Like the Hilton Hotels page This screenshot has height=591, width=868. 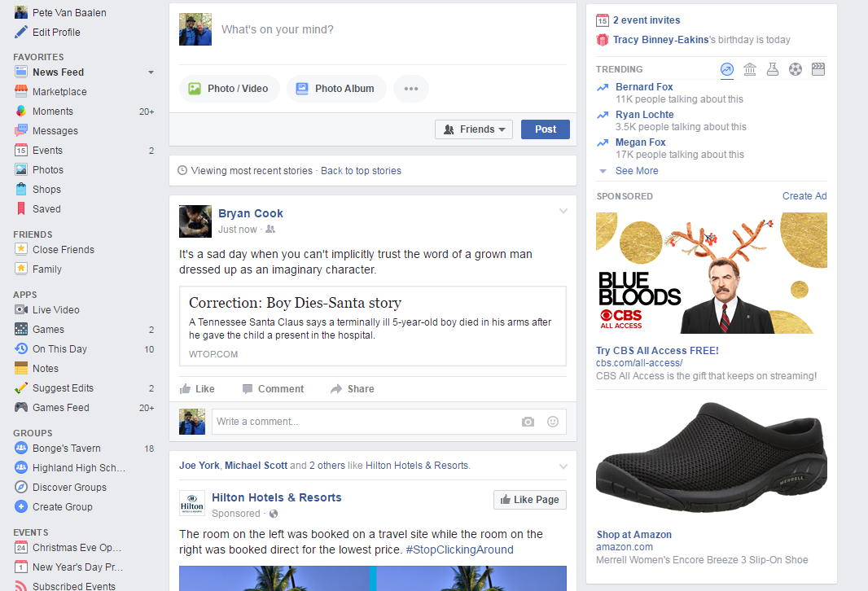coord(529,499)
